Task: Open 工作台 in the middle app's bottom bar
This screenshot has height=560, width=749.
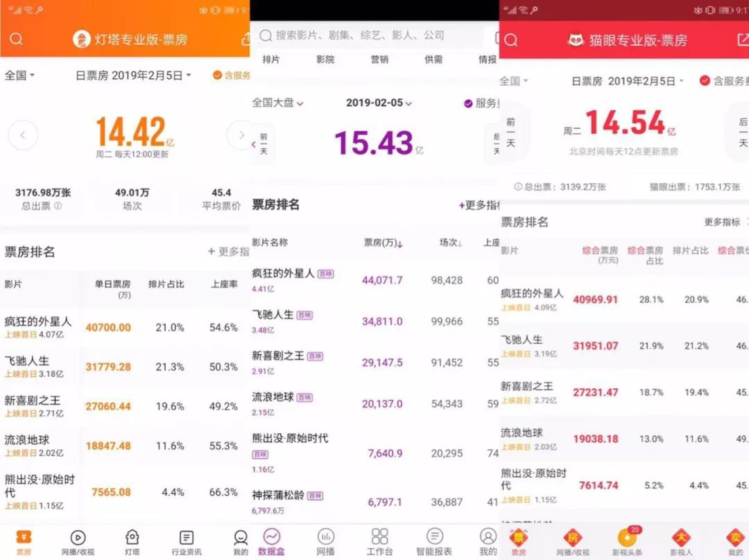Action: click(380, 543)
